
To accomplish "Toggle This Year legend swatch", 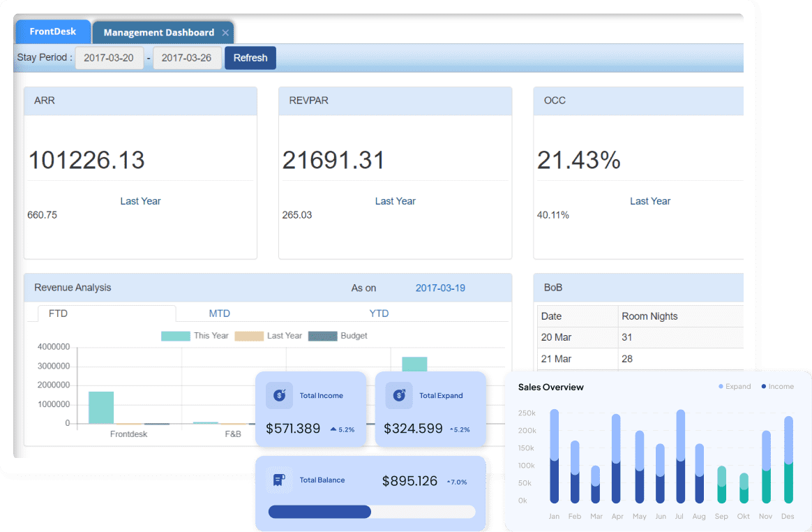I will (176, 336).
